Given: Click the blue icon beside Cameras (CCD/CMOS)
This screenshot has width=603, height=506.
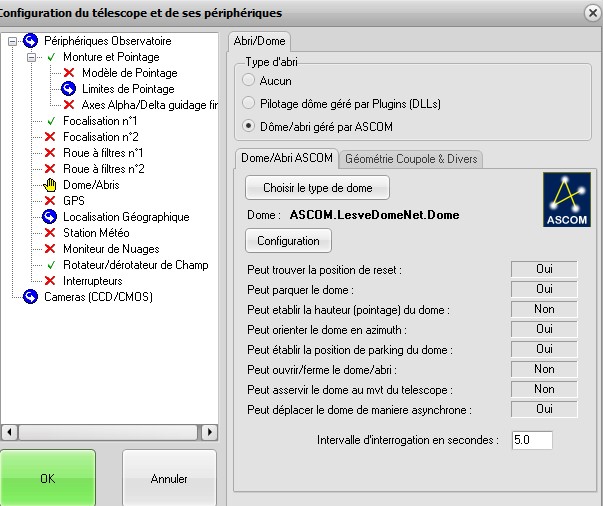Looking at the screenshot, I should (x=30, y=297).
